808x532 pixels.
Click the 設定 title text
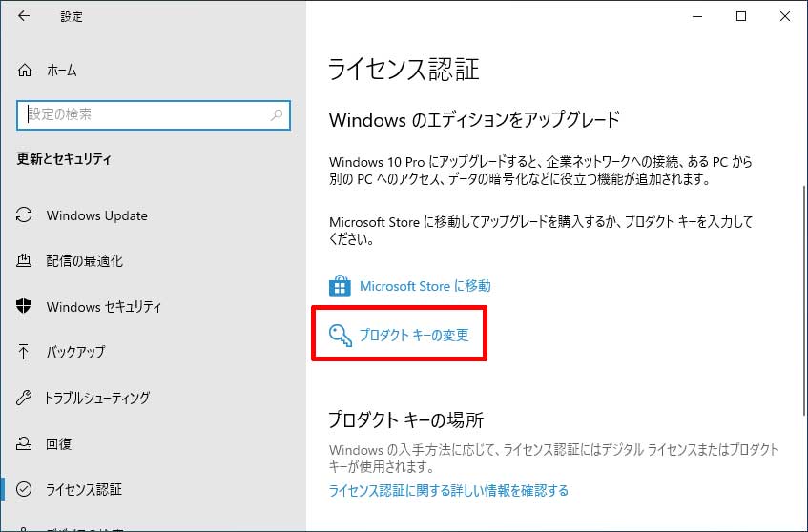[72, 16]
